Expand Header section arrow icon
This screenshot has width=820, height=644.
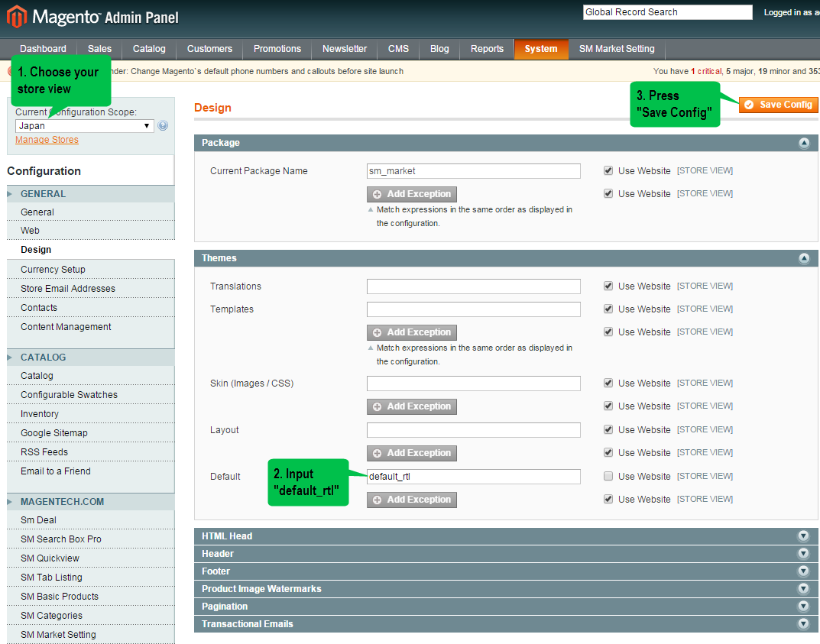pos(803,554)
